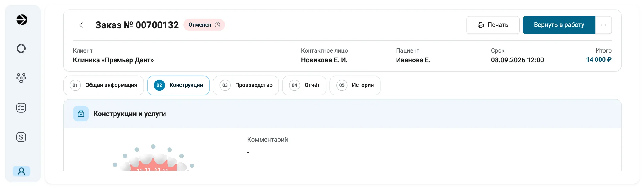Open the user profile icon in the sidebar
Image resolution: width=644 pixels, height=188 pixels.
[x=21, y=171]
